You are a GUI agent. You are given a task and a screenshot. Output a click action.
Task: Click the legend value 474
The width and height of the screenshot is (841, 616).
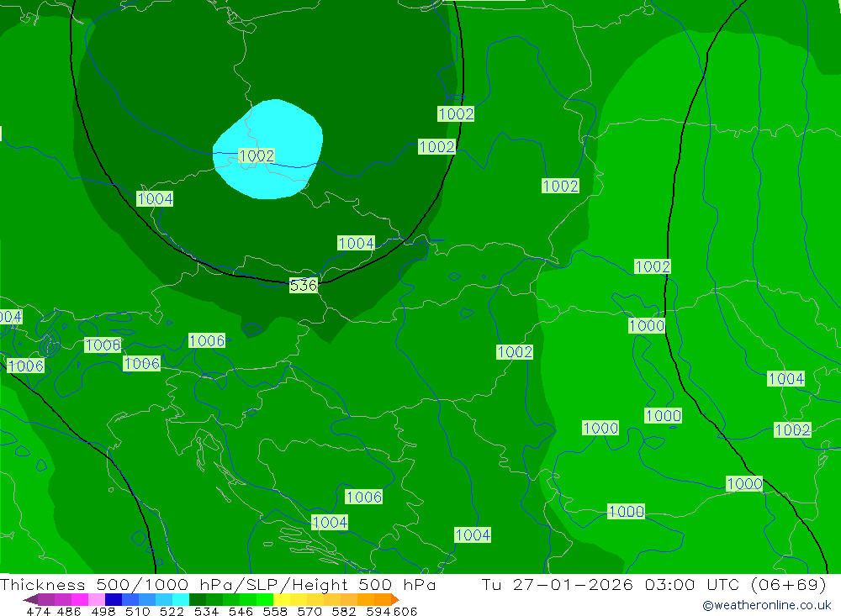pos(38,611)
